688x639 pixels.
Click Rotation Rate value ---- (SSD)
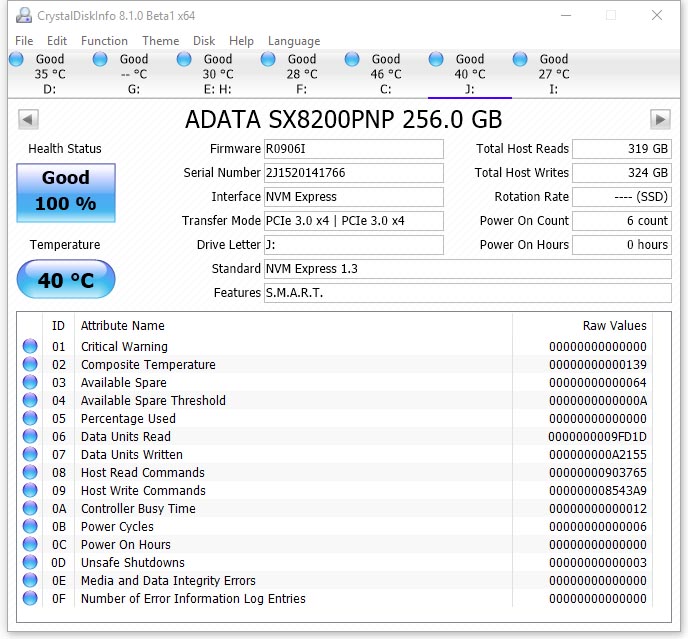coord(622,197)
